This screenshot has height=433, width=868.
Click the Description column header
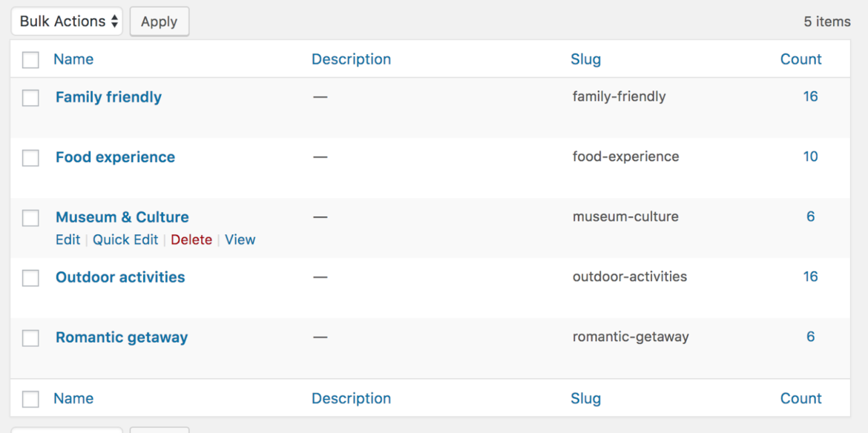351,59
